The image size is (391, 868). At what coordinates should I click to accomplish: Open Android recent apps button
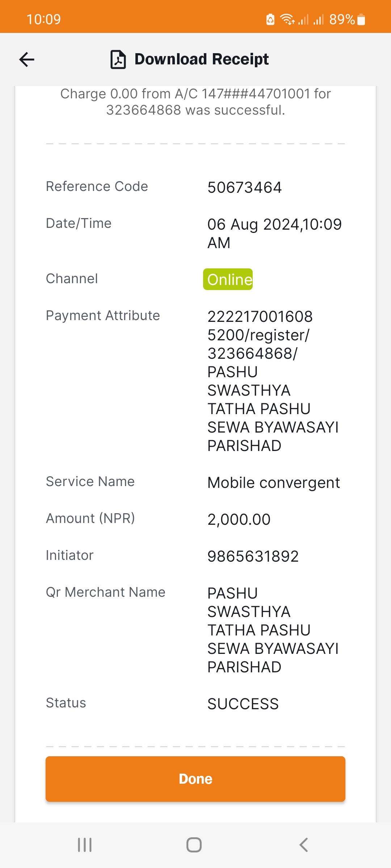point(85,845)
